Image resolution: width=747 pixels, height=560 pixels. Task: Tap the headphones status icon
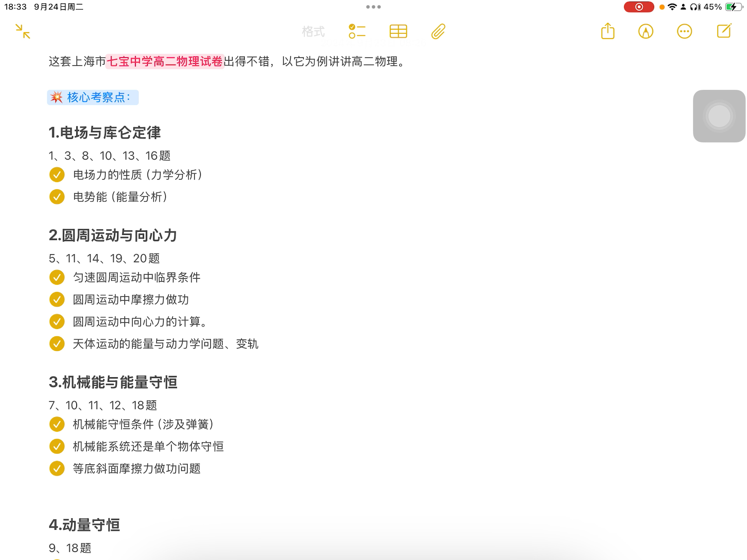click(x=695, y=7)
